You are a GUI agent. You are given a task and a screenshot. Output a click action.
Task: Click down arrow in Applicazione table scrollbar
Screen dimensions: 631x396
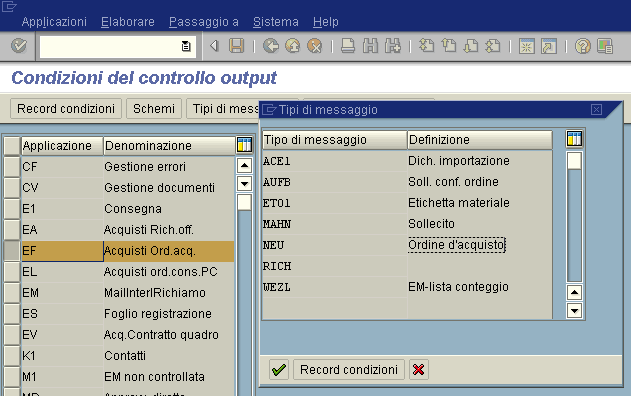click(244, 184)
